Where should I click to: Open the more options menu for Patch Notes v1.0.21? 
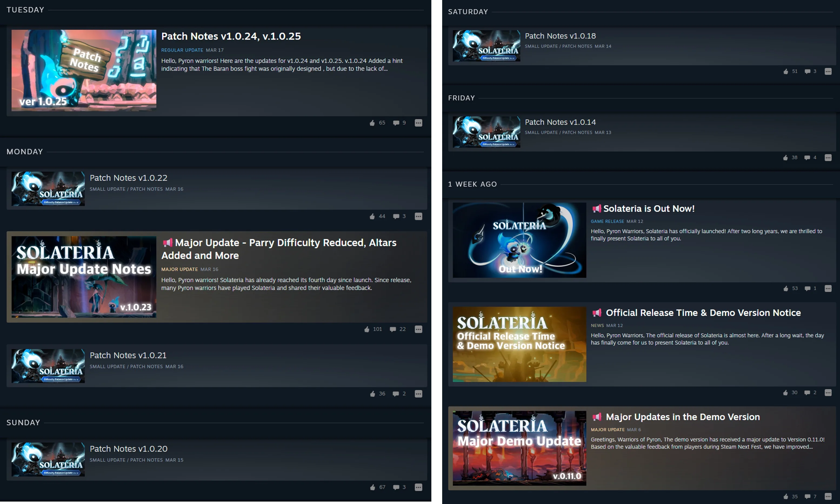(418, 394)
